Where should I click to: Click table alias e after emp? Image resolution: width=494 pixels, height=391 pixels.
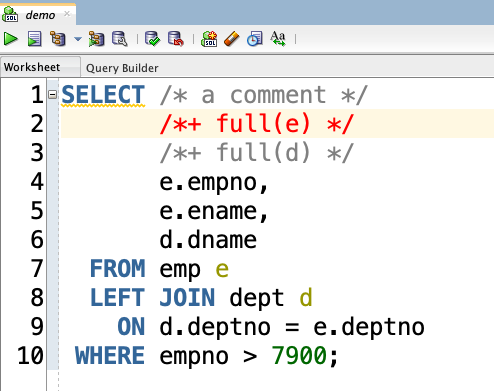click(222, 270)
